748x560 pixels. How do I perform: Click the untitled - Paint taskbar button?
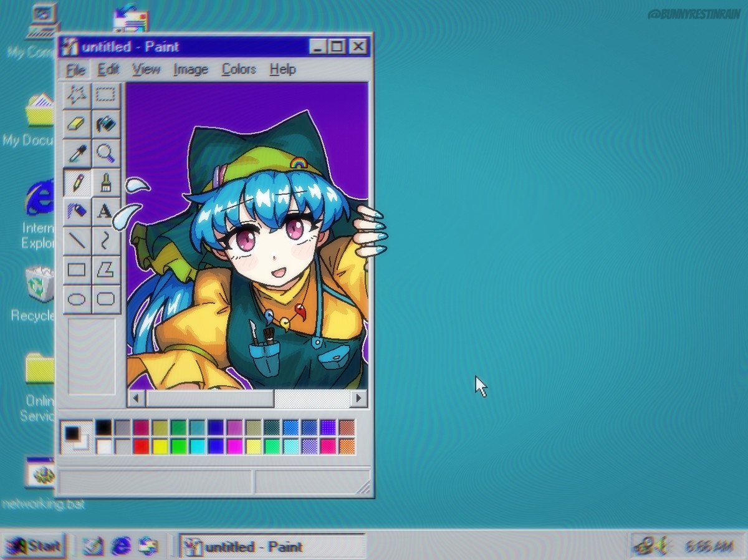272,547
